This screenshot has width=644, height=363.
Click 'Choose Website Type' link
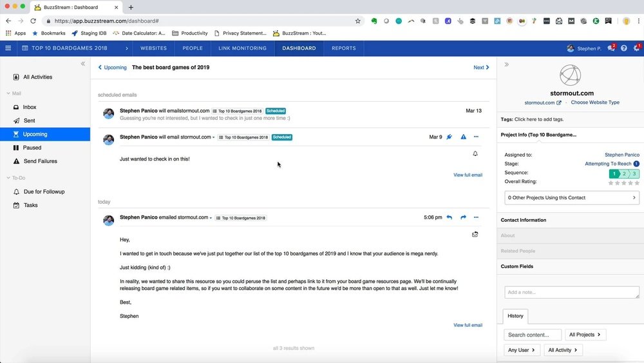(594, 103)
